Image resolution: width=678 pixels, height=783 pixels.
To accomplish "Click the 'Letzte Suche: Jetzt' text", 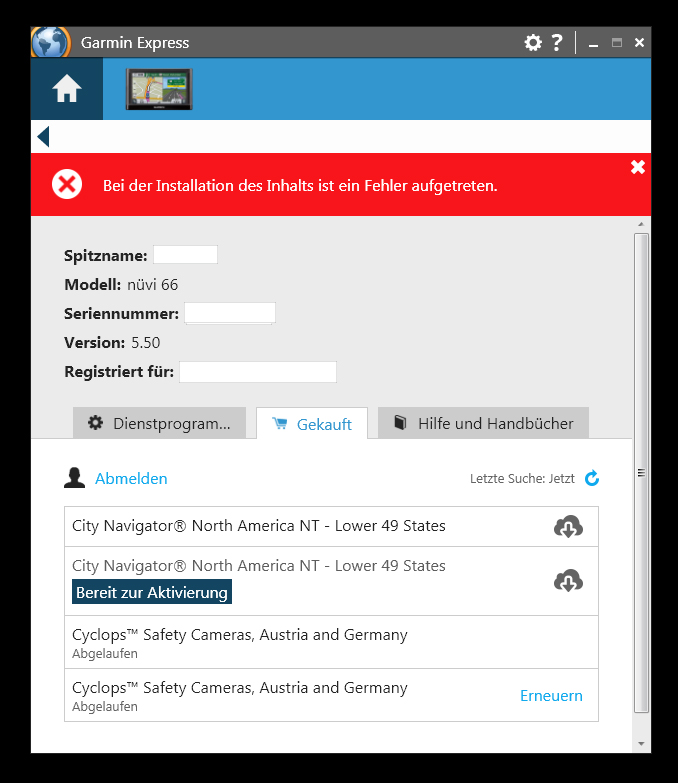I will pyautogui.click(x=522, y=478).
